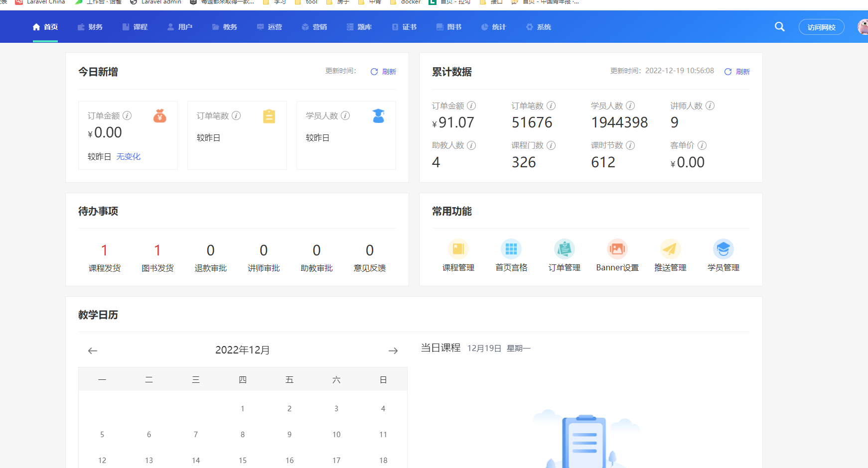The height and width of the screenshot is (468, 868).
Task: Select December 1 in the calendar
Action: 243,409
